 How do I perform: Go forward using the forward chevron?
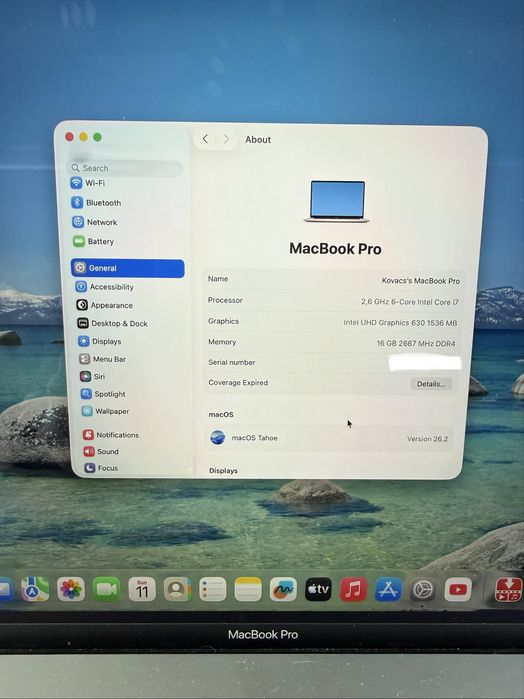coord(226,140)
